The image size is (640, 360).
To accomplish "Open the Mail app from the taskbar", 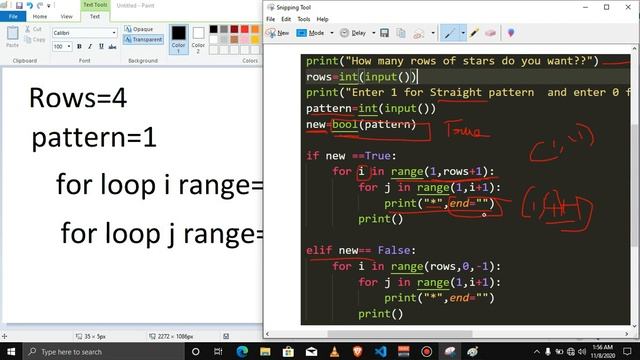I will coord(311,351).
